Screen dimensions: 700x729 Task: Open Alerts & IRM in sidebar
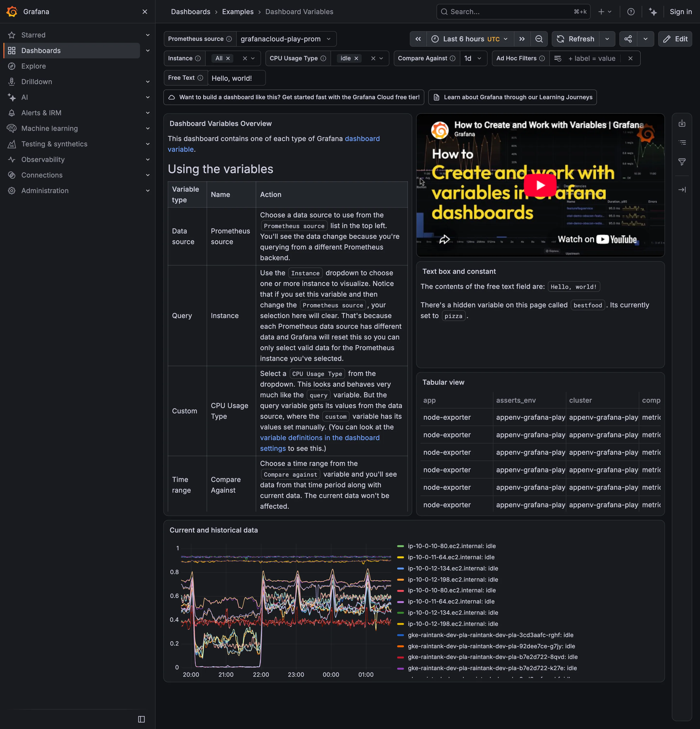41,113
